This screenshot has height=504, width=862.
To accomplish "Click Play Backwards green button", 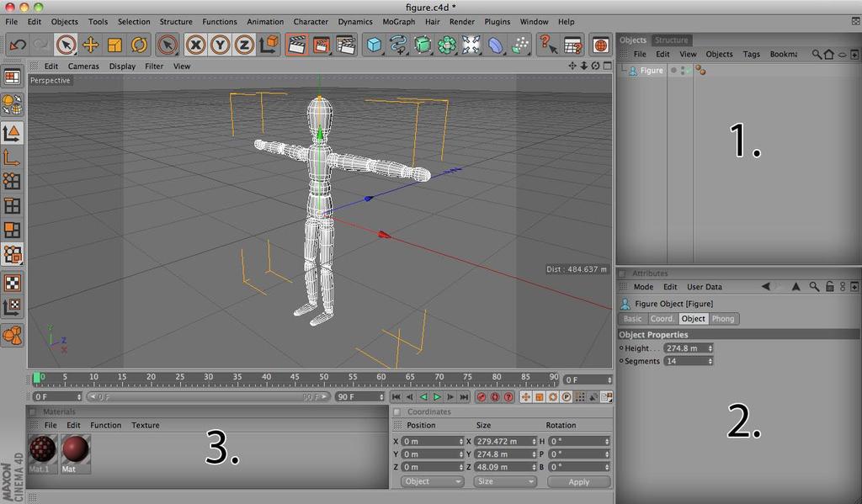I will [423, 397].
